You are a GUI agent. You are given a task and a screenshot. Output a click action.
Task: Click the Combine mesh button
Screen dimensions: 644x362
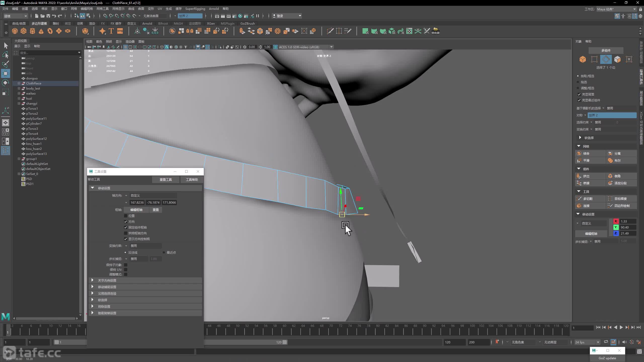[x=590, y=153]
